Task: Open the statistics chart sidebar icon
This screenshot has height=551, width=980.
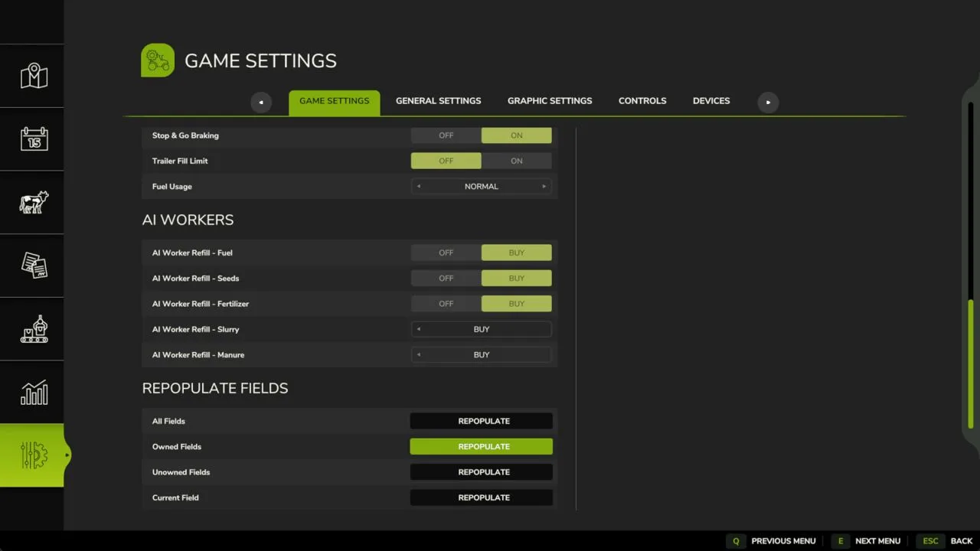Action: coord(34,392)
